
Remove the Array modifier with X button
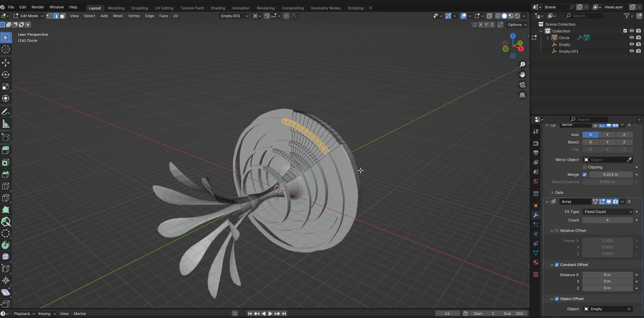click(629, 202)
